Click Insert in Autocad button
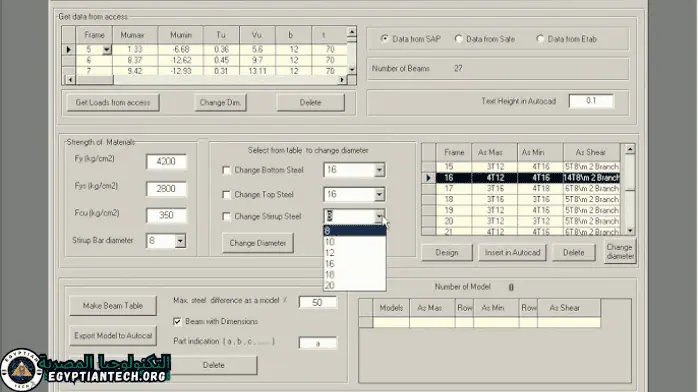This screenshot has width=698, height=392. coord(512,253)
